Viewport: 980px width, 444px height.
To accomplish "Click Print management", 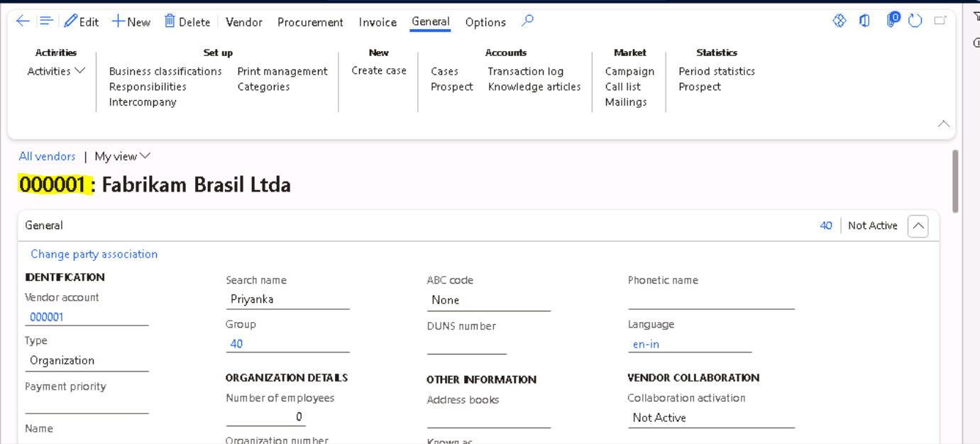I will [x=282, y=71].
